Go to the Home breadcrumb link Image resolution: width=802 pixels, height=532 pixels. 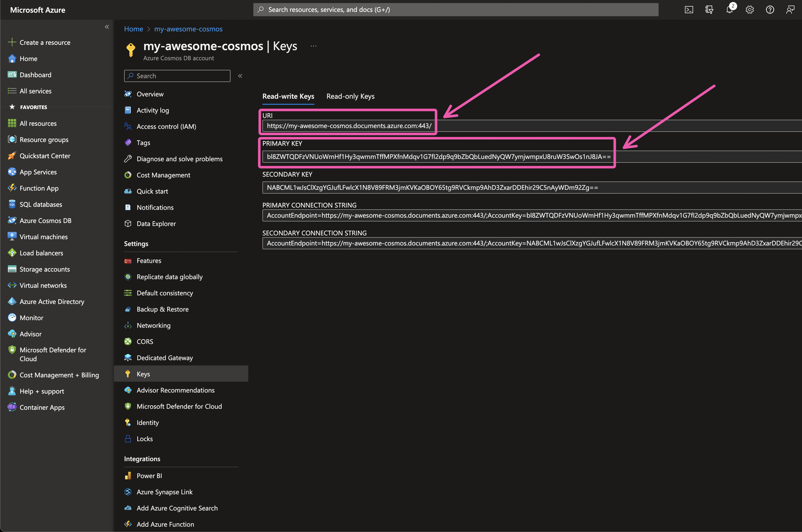pyautogui.click(x=133, y=29)
